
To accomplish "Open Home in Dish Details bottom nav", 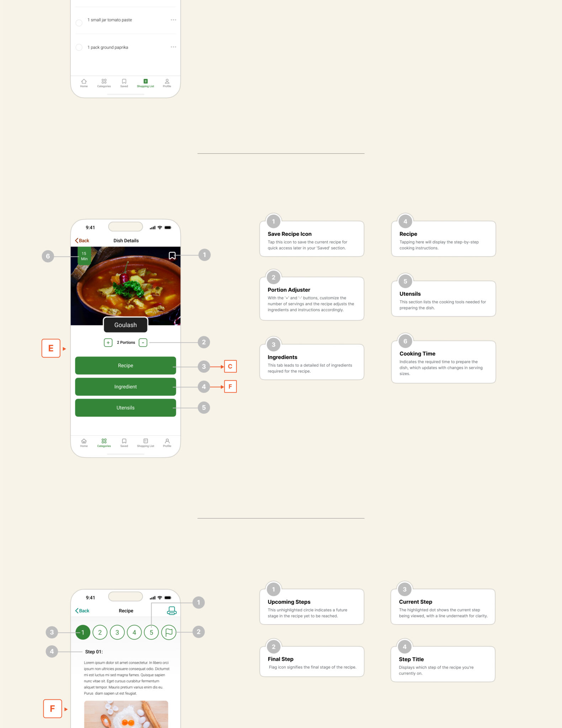I will 84,443.
